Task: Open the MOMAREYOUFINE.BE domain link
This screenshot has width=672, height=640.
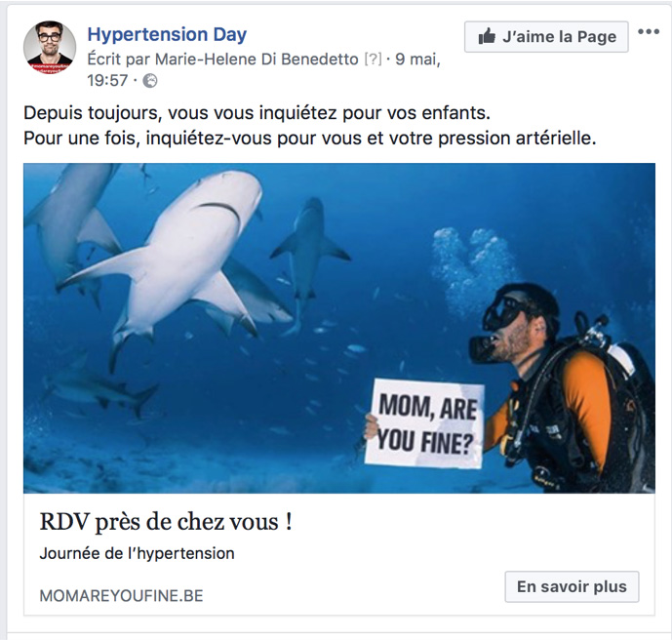Action: 121,595
